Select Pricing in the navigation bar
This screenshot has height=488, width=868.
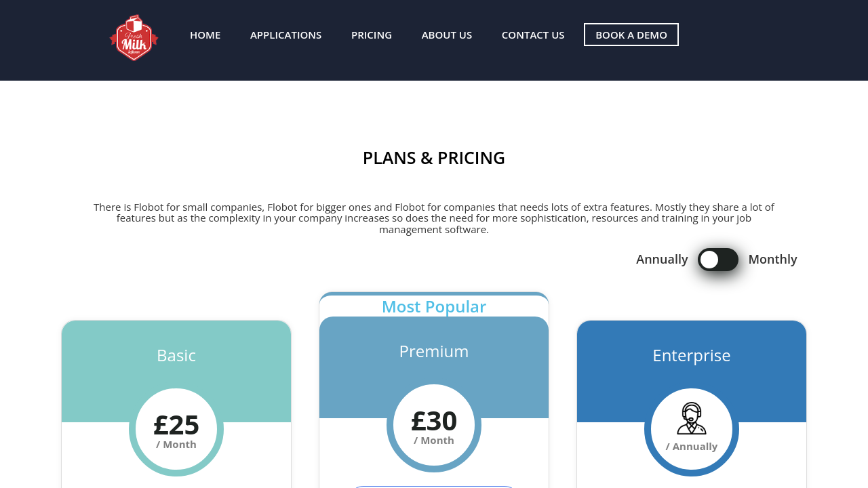(371, 35)
